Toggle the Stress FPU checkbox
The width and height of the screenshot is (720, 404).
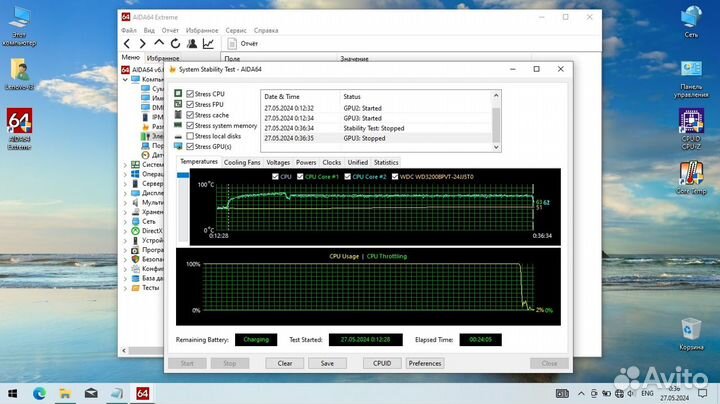pyautogui.click(x=190, y=104)
